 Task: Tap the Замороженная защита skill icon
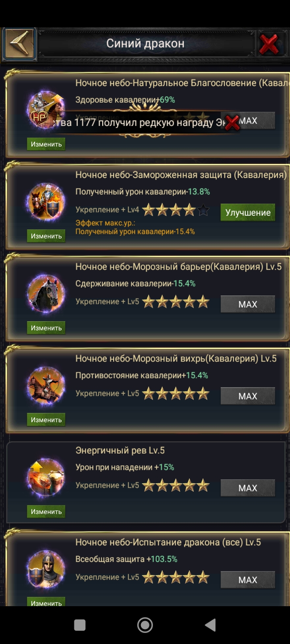[46, 202]
